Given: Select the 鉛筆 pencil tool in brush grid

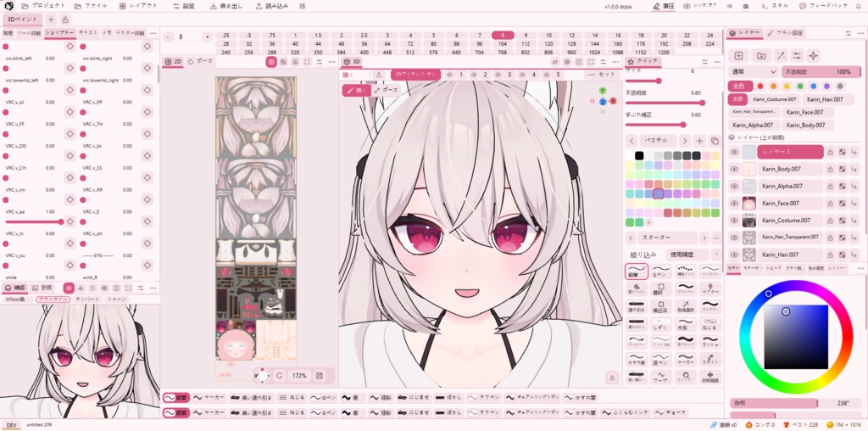Looking at the screenshot, I should (636, 271).
